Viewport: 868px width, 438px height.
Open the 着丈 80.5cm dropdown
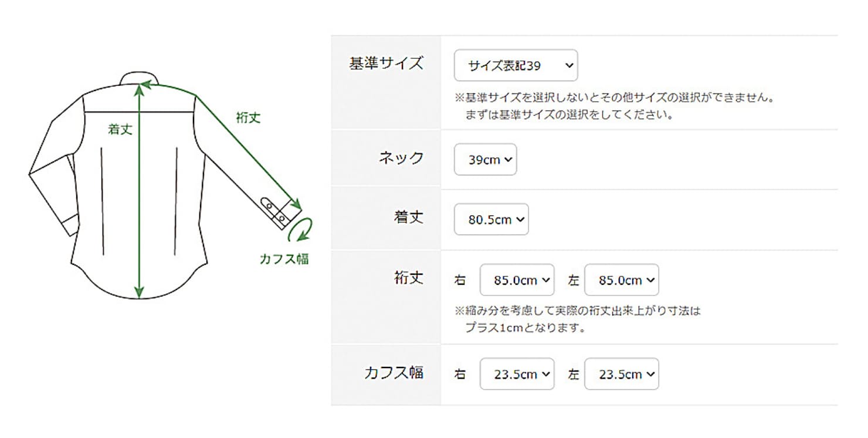(491, 220)
